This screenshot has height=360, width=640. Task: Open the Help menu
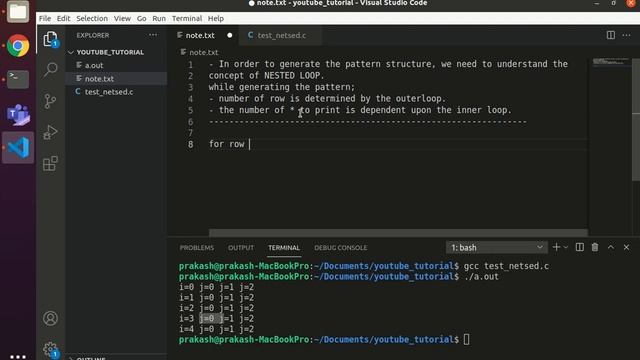(216, 18)
